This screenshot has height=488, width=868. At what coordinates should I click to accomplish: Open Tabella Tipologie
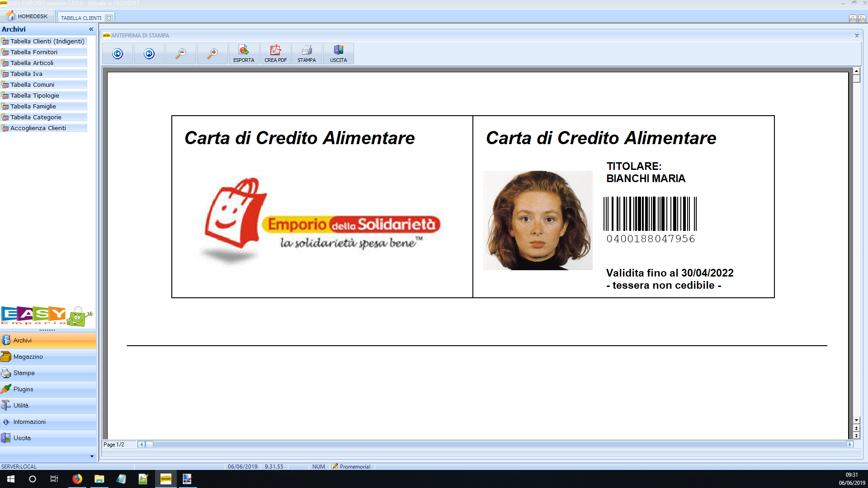click(x=44, y=95)
